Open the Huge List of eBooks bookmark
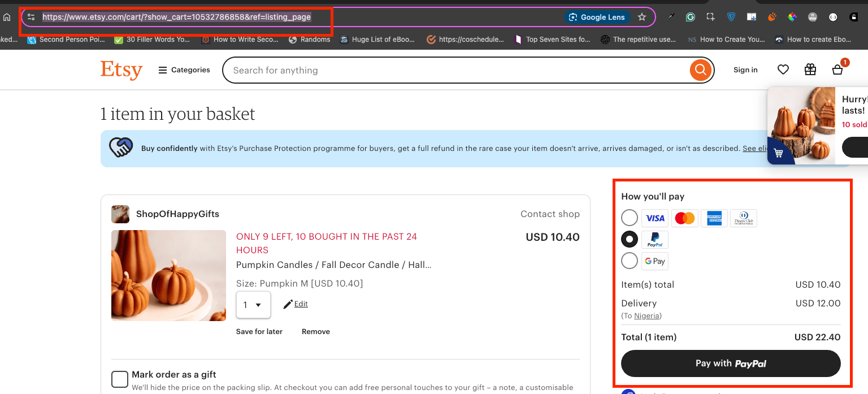The width and height of the screenshot is (868, 394). (377, 40)
